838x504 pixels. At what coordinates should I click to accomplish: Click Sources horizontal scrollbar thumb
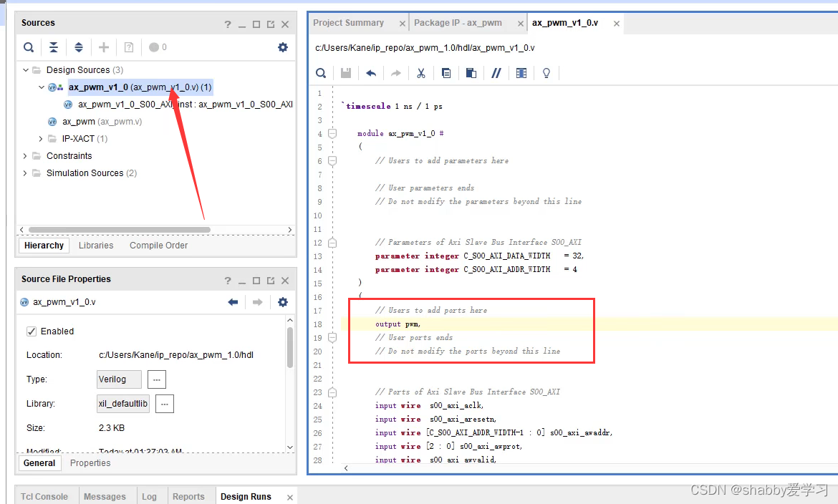(x=119, y=230)
